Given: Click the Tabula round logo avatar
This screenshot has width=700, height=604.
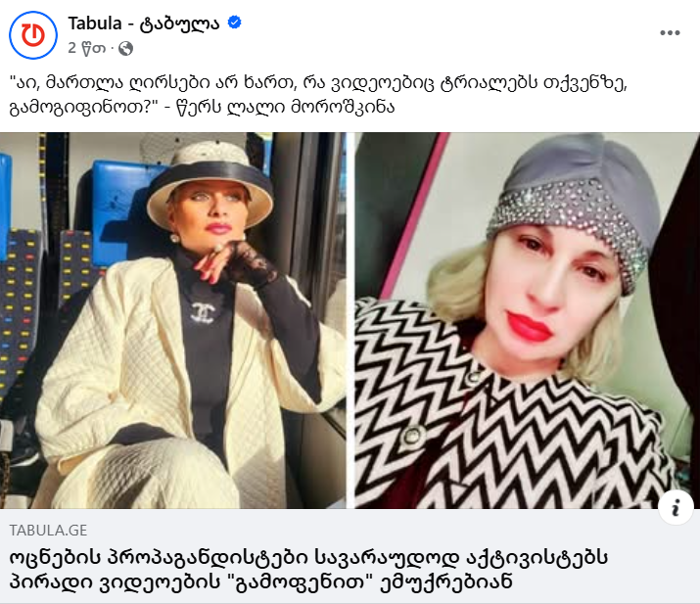Looking at the screenshot, I should 33,35.
